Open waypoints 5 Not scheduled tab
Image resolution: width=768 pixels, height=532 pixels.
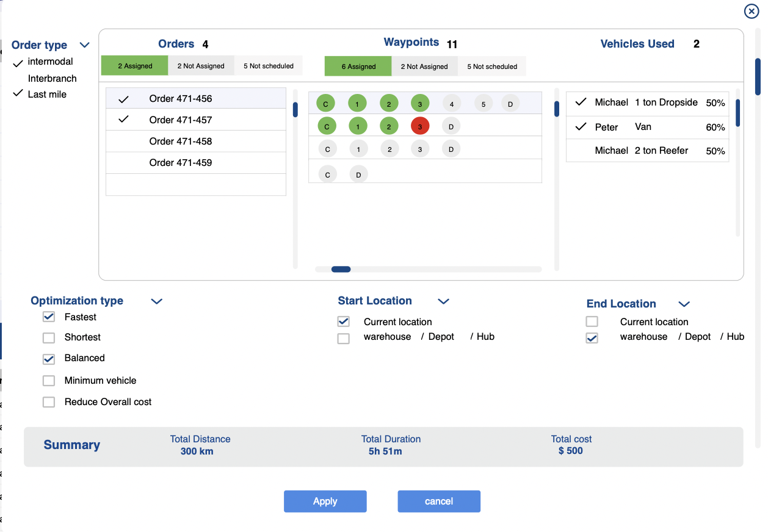(x=492, y=66)
